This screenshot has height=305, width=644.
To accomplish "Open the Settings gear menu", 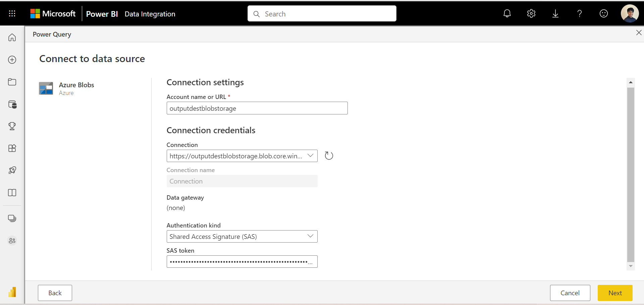I will [x=531, y=13].
